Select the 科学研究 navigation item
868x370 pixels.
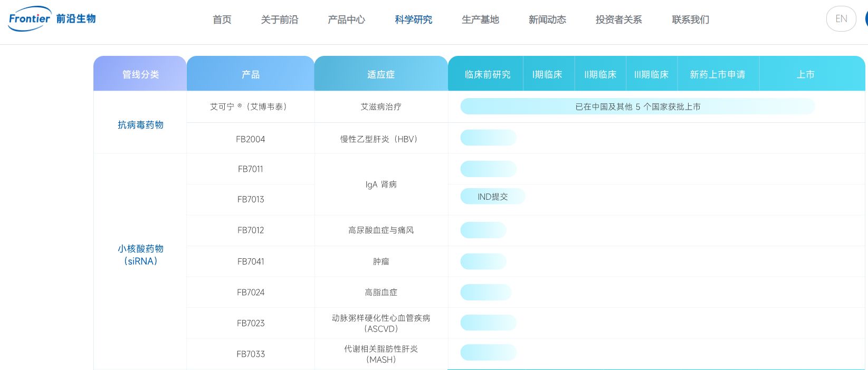click(413, 20)
